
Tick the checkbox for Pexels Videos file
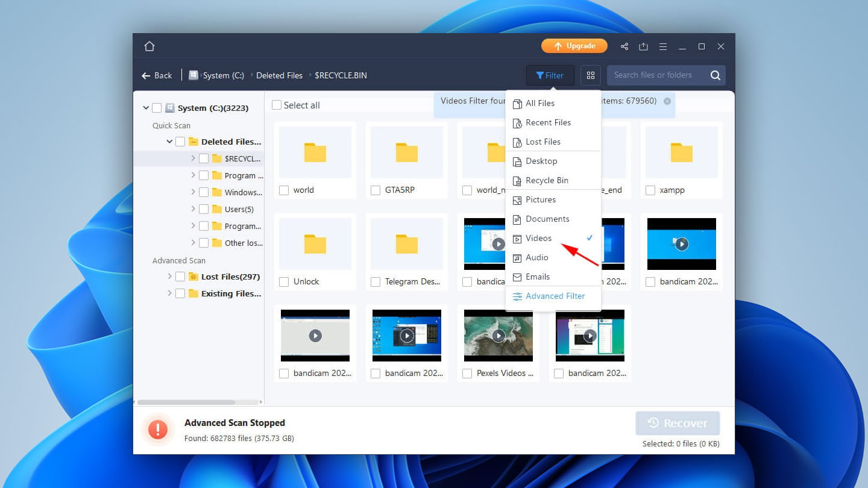tap(467, 374)
